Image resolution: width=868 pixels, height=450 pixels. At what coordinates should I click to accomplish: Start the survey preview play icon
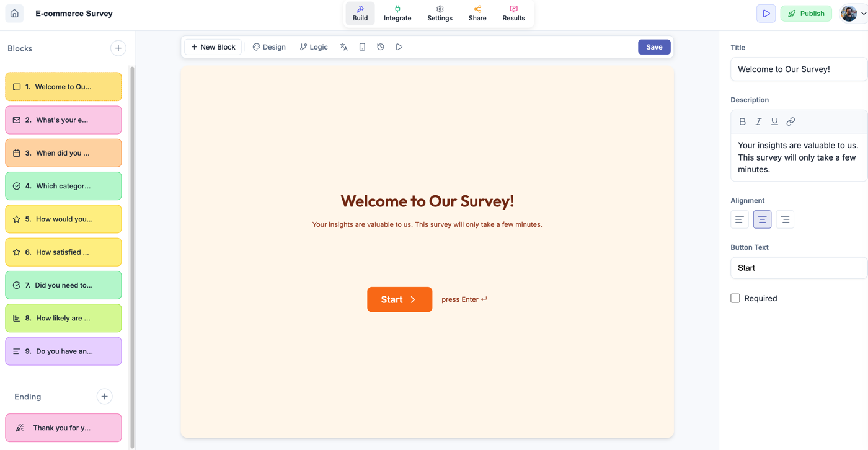pyautogui.click(x=399, y=46)
